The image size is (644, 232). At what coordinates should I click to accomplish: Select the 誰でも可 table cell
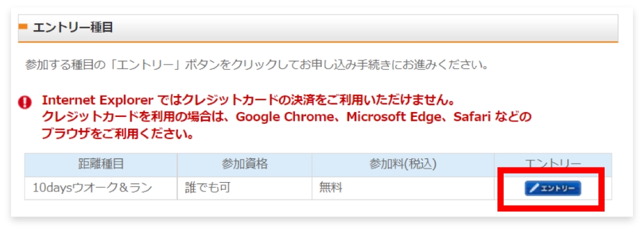point(244,188)
